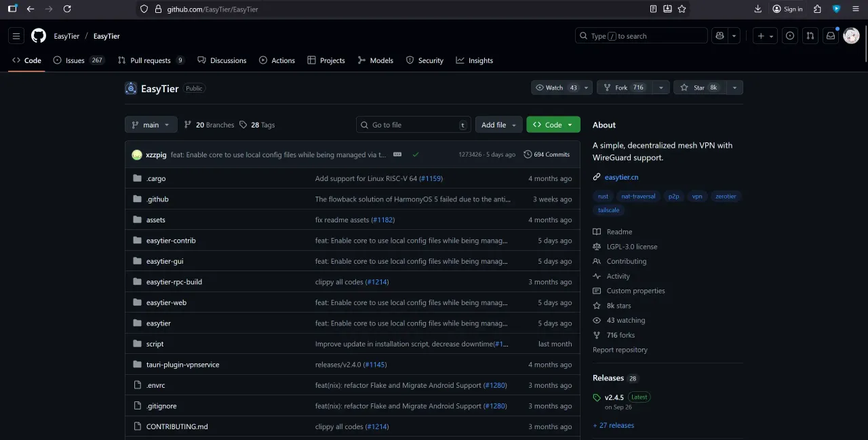Open the user avatar profile menu
Screen dimensions: 868x440
click(851, 36)
